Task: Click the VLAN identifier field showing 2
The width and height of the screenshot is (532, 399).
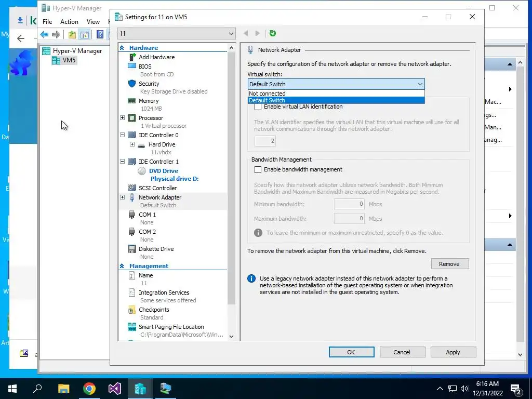Action: tap(265, 140)
